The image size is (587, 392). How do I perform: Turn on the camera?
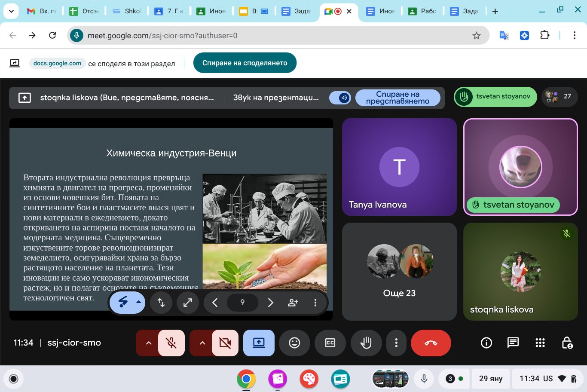point(225,343)
